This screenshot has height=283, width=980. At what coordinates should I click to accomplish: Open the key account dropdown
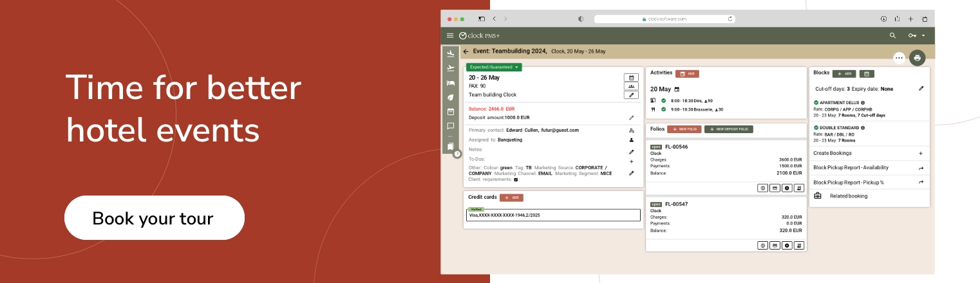click(916, 35)
